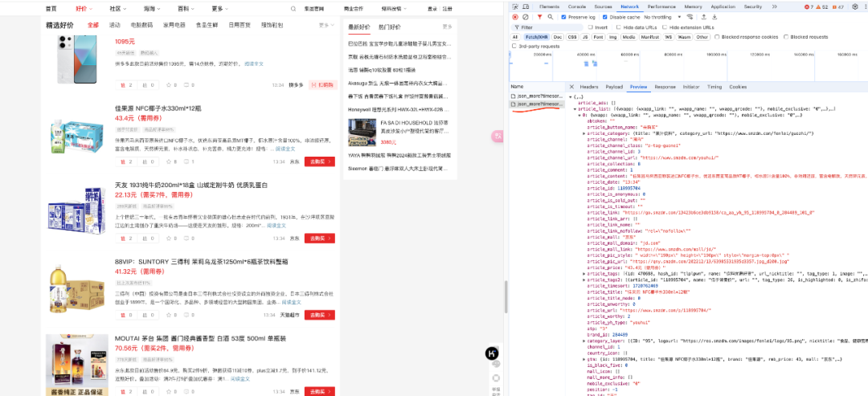868x396 pixels.
Task: Click the 登录 login link in the top bar
Action: [432, 9]
